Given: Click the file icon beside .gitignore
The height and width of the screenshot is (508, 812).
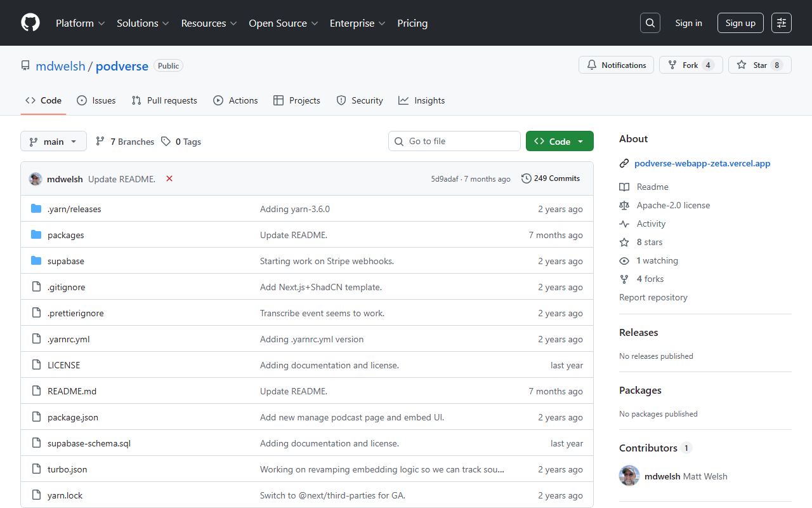Looking at the screenshot, I should tap(36, 287).
